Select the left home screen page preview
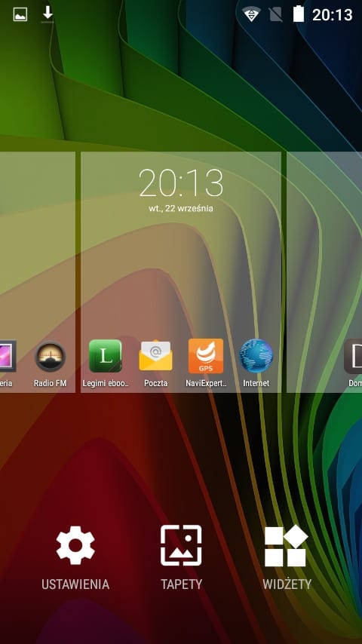Image resolution: width=362 pixels, height=644 pixels. click(38, 272)
